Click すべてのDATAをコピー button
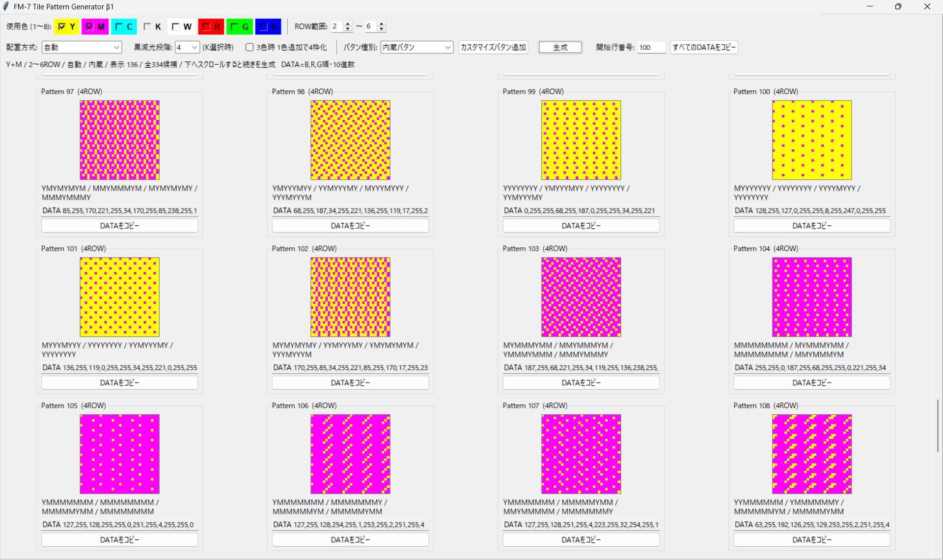The width and height of the screenshot is (943, 560). [704, 47]
